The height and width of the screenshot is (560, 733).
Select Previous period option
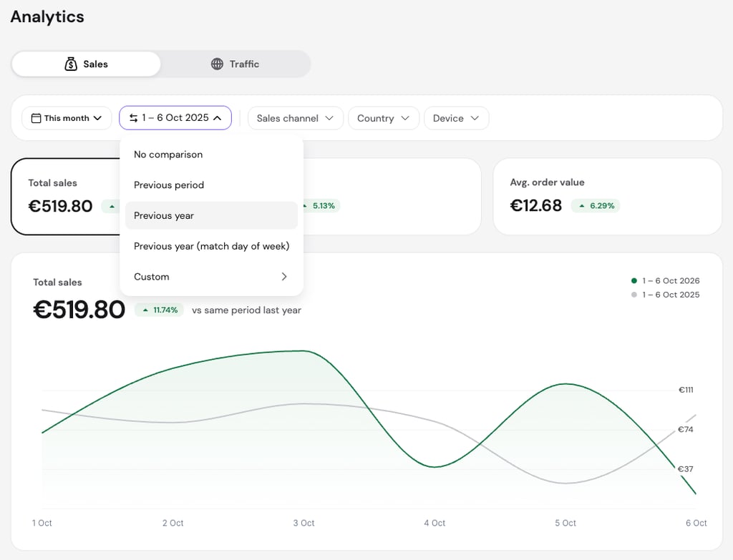(x=211, y=185)
